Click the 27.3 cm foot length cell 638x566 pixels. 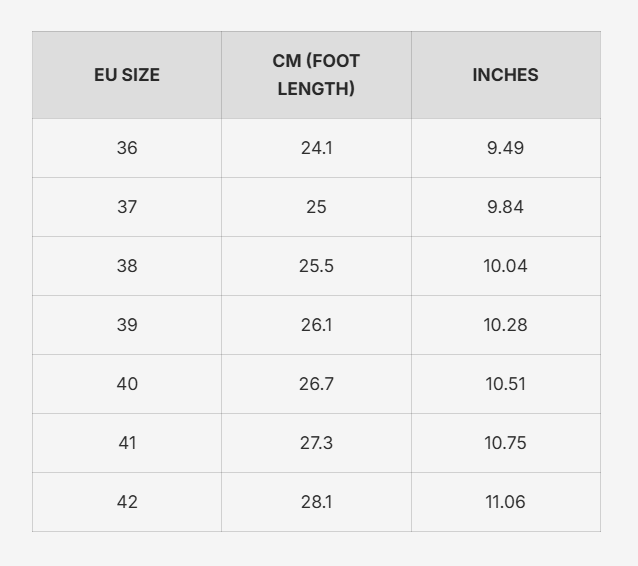point(316,443)
